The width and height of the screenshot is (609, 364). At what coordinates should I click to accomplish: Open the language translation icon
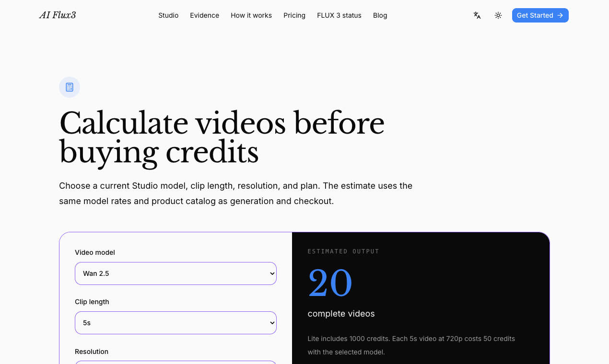[477, 15]
